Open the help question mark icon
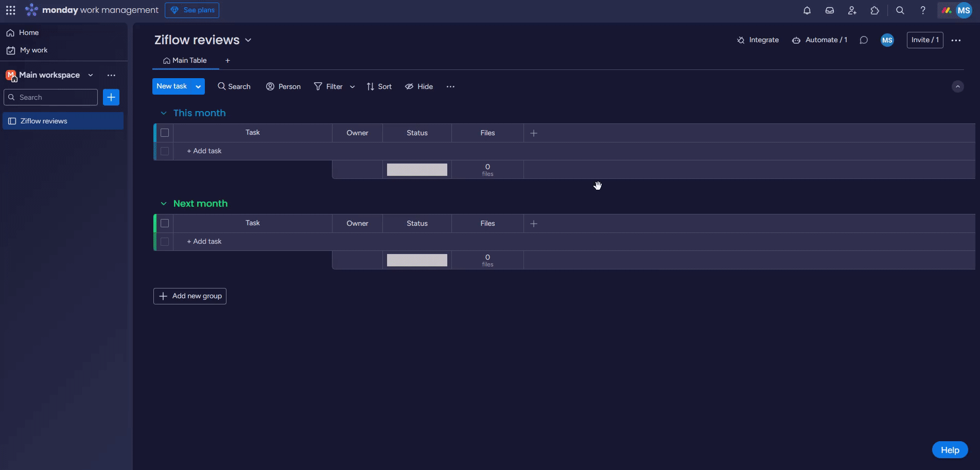Screen dimensions: 980x470 [923, 10]
